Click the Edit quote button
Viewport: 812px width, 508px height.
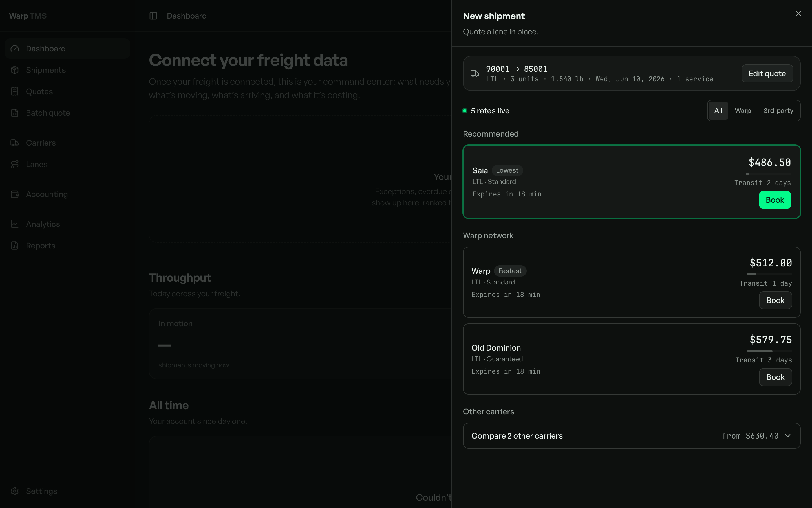pos(767,74)
